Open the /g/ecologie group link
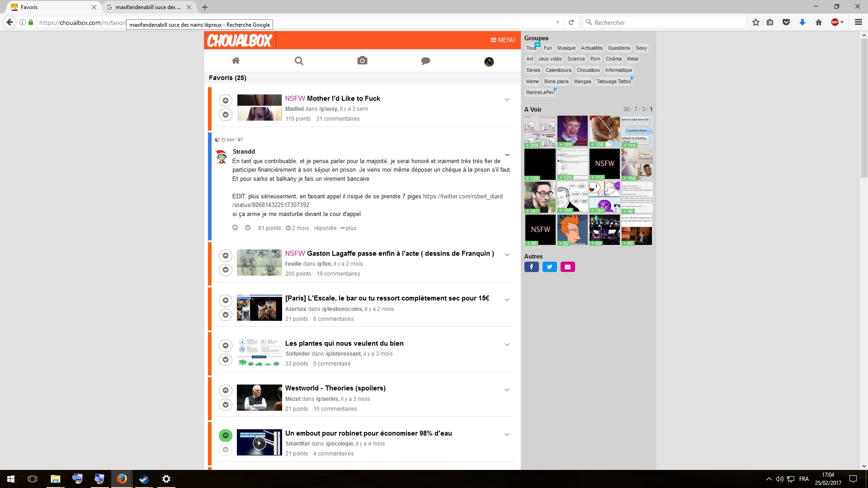868x488 pixels. click(340, 444)
